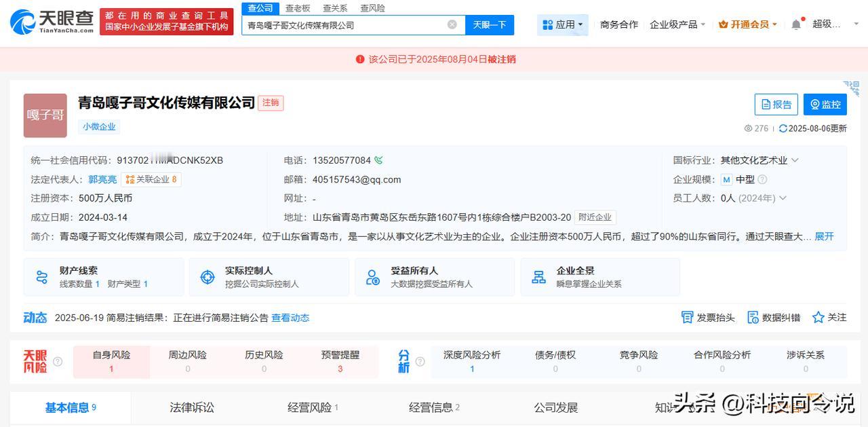Open the 商务合作 link
Viewport: 868px width, 427px height.
(x=619, y=24)
